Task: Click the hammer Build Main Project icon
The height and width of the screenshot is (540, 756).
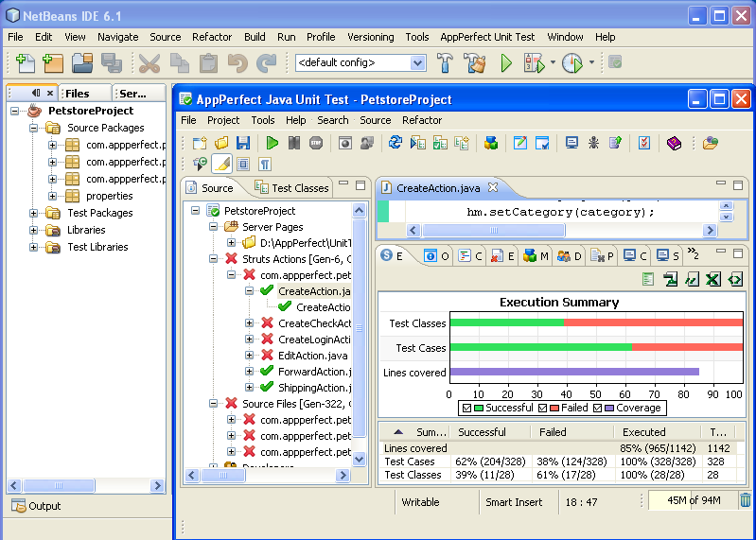Action: pos(445,63)
